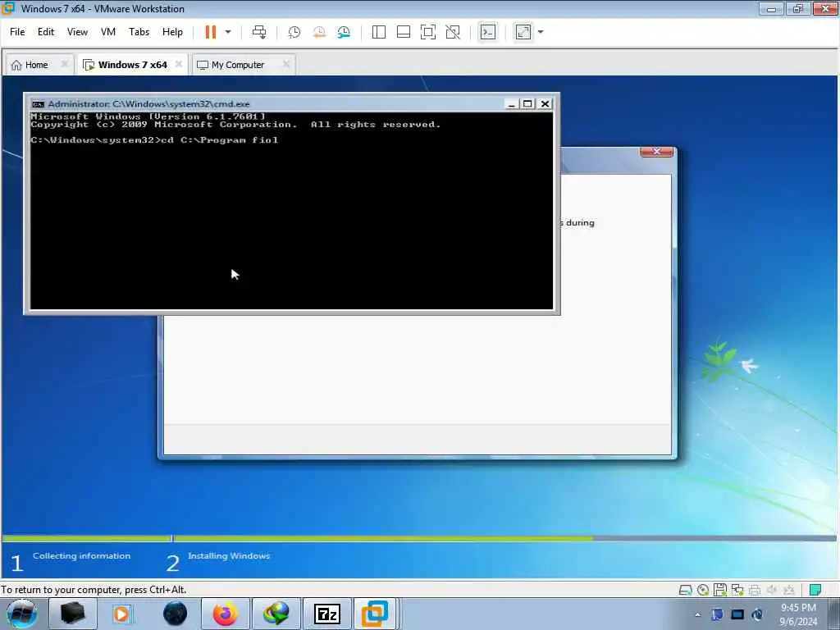This screenshot has height=630, width=840.
Task: Open the dropdown next to the pause button
Action: pyautogui.click(x=228, y=32)
